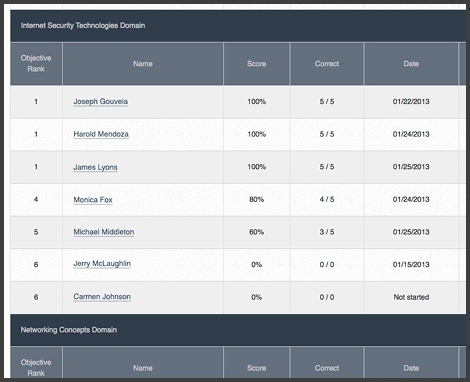
Task: Click Score column header in Networking Concepts table
Action: coord(256,363)
